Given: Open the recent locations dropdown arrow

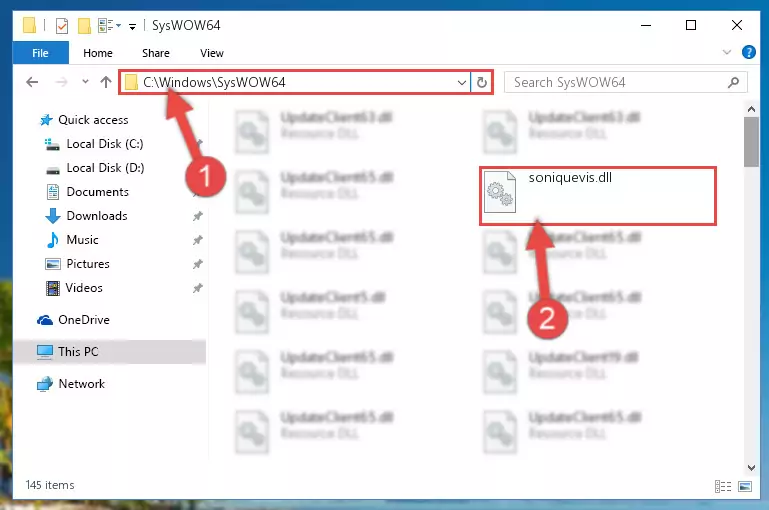Looking at the screenshot, I should click(x=85, y=82).
